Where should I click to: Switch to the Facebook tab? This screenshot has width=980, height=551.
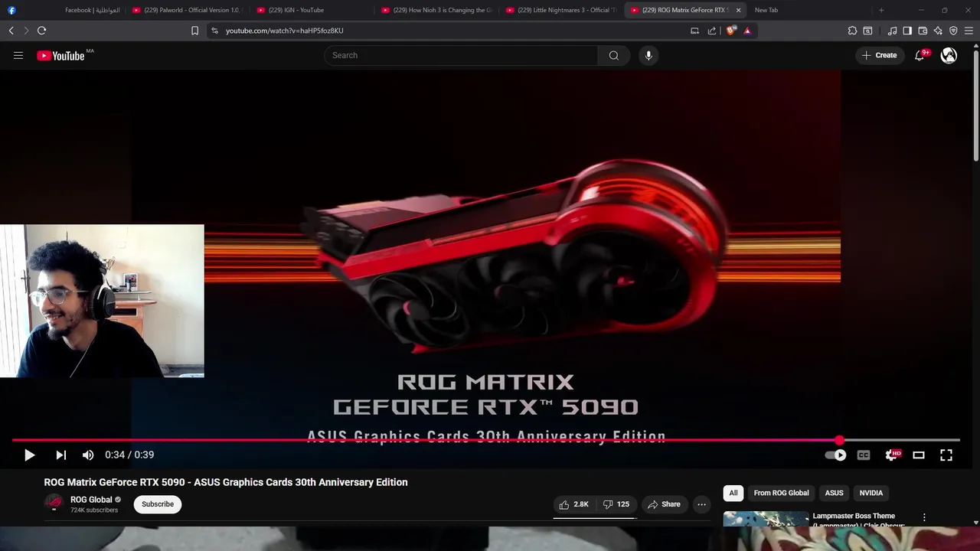pos(63,10)
